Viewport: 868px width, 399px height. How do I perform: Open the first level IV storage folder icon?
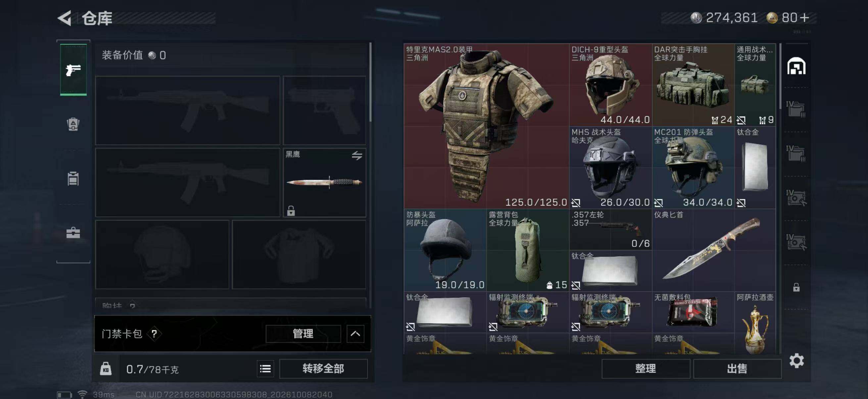pyautogui.click(x=796, y=109)
